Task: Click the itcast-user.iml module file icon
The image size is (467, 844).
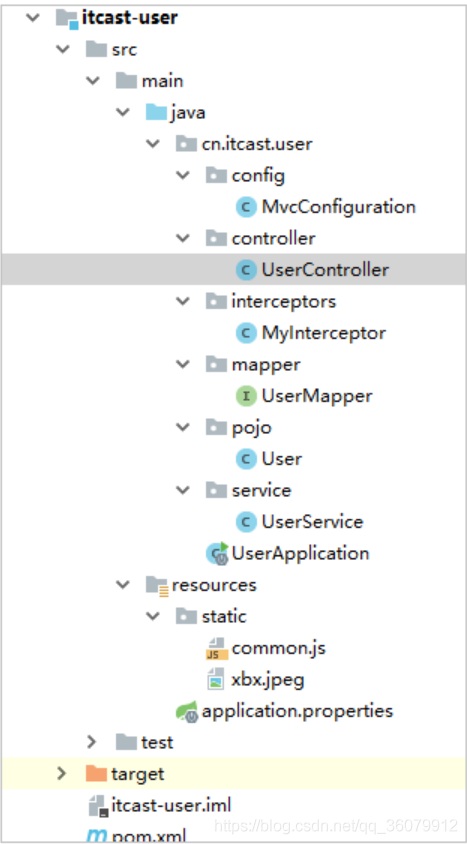Action: tap(98, 806)
